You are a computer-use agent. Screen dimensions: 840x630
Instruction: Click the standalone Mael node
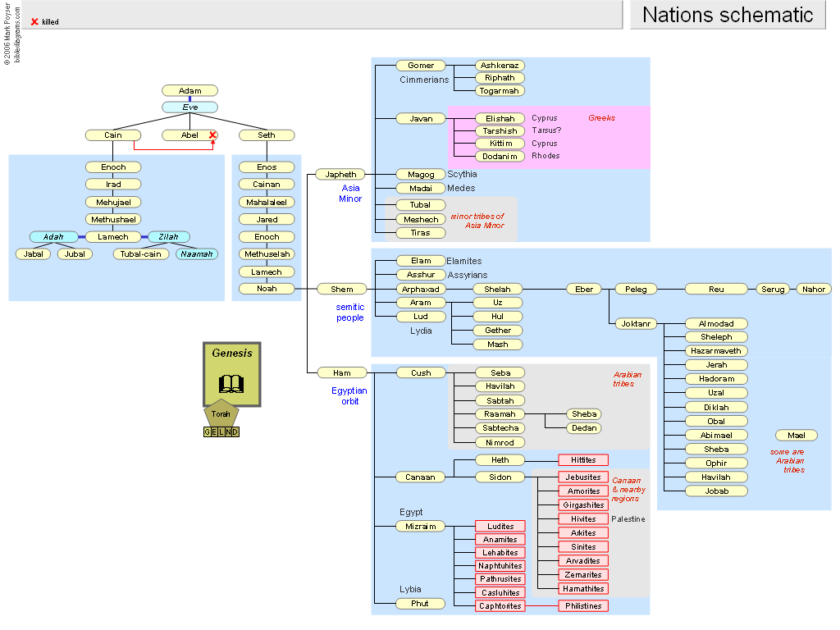[796, 436]
